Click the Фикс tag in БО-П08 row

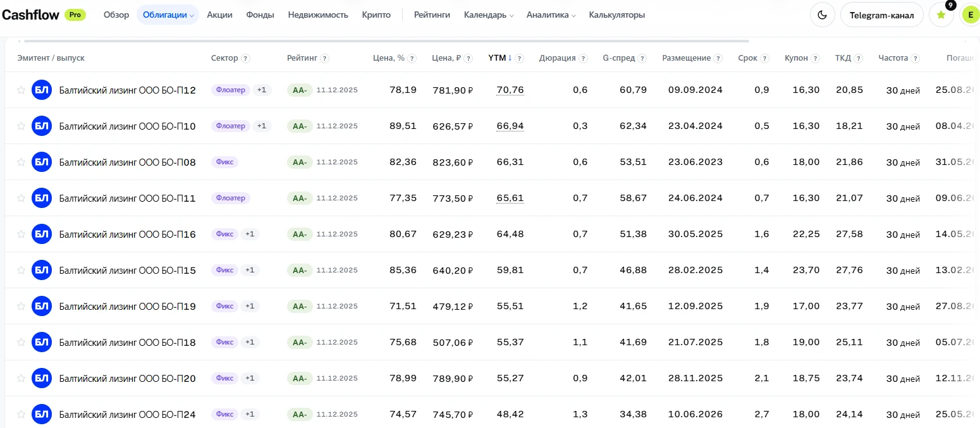(x=224, y=162)
